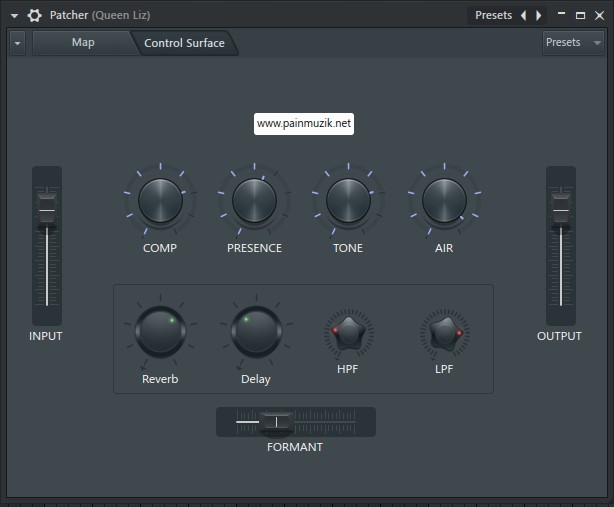Click the Reverb knob
The width and height of the screenshot is (614, 507).
(x=160, y=332)
